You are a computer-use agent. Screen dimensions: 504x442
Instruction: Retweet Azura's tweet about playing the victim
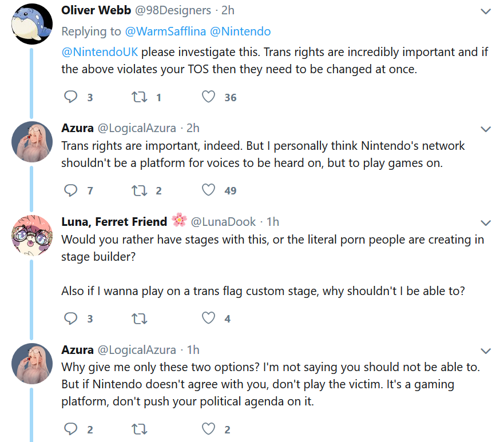140,429
